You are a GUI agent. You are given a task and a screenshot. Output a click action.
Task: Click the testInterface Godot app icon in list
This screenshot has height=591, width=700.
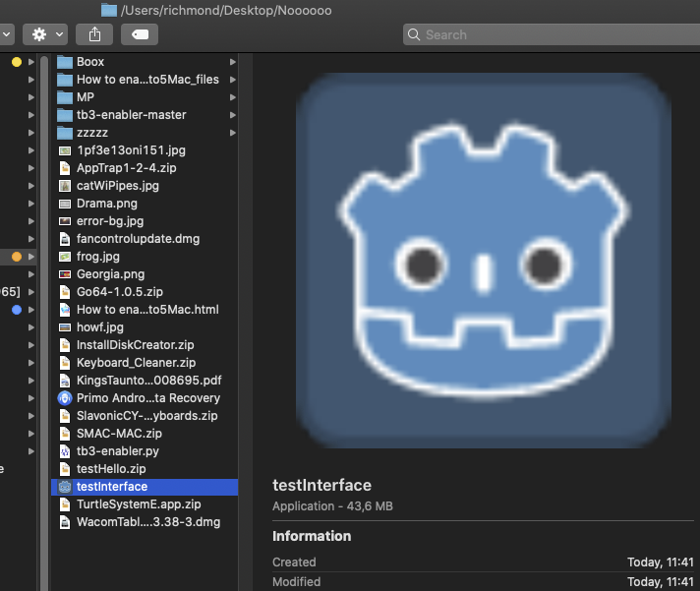coord(65,487)
